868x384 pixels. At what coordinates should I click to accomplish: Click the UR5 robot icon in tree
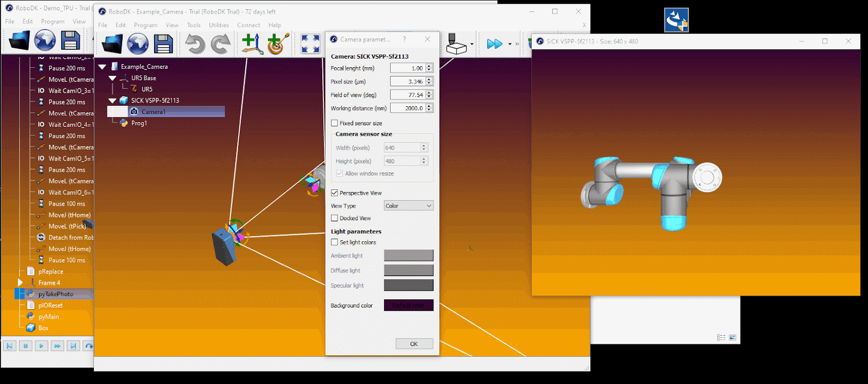pos(134,89)
